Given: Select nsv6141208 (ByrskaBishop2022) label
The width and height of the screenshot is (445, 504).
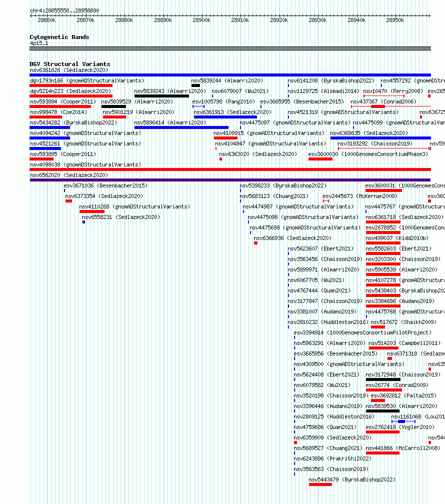Looking at the screenshot, I should [331, 80].
